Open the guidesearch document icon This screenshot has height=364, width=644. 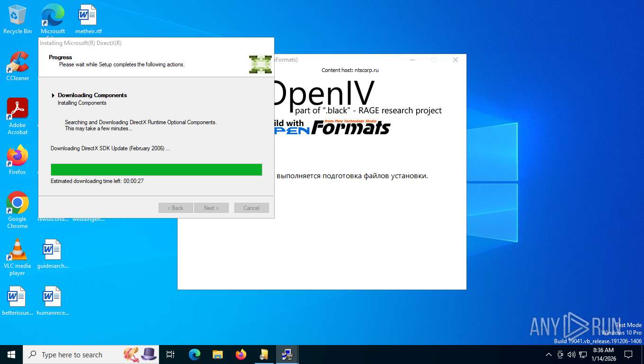[x=53, y=254]
